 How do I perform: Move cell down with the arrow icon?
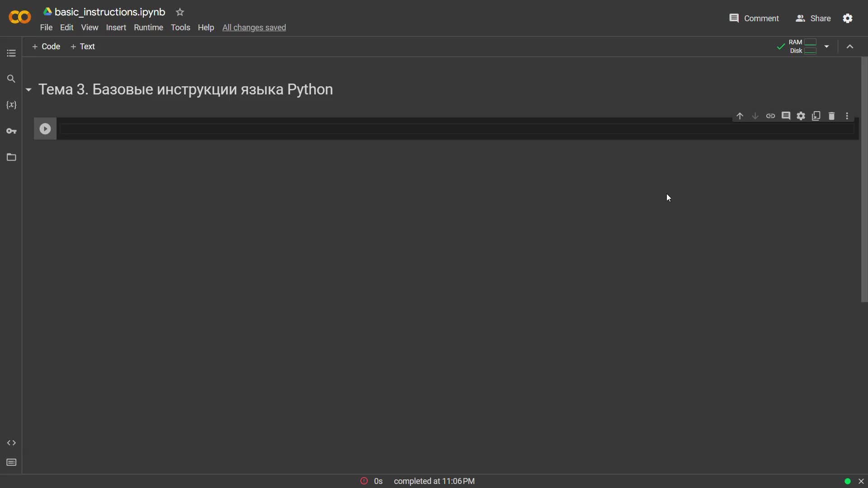point(755,116)
